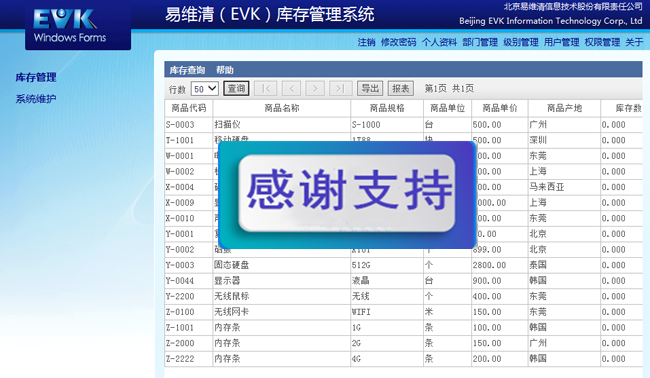Open the 库存查询 menu
This screenshot has height=378, width=650.
187,70
